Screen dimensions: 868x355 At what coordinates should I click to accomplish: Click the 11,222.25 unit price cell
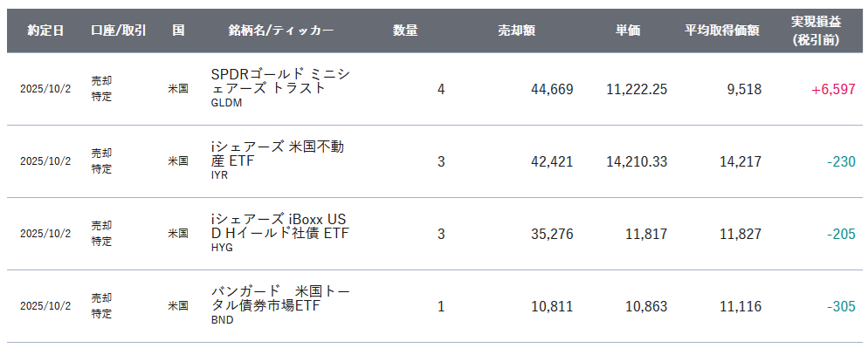(x=637, y=89)
